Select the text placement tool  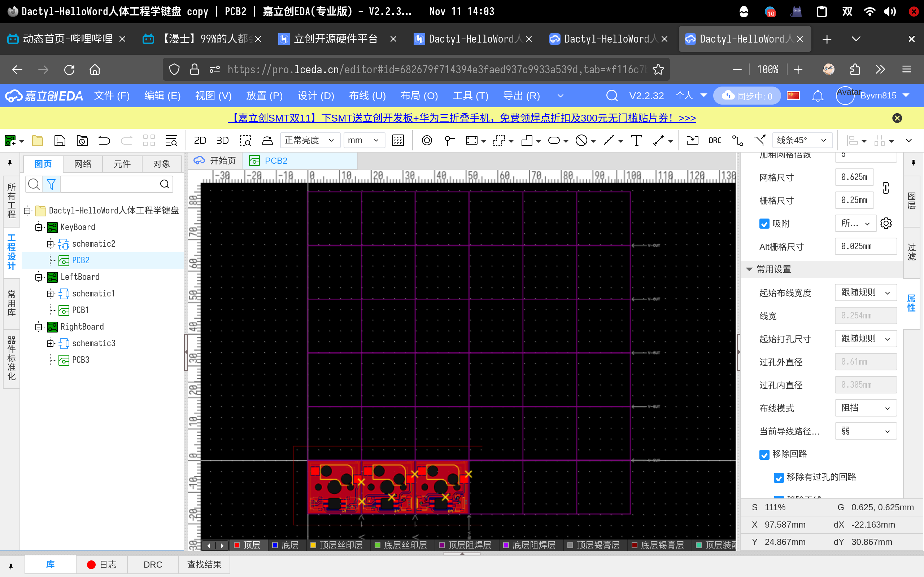[x=636, y=140]
